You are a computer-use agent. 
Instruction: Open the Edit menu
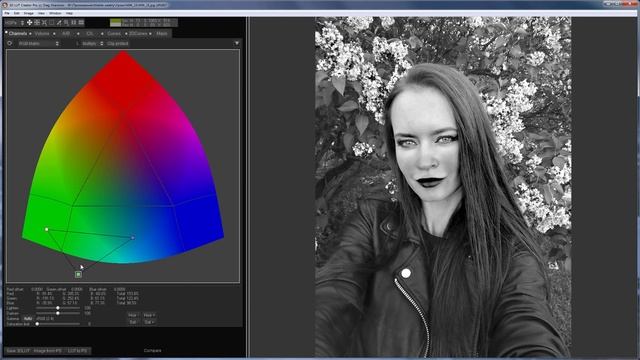pyautogui.click(x=16, y=13)
